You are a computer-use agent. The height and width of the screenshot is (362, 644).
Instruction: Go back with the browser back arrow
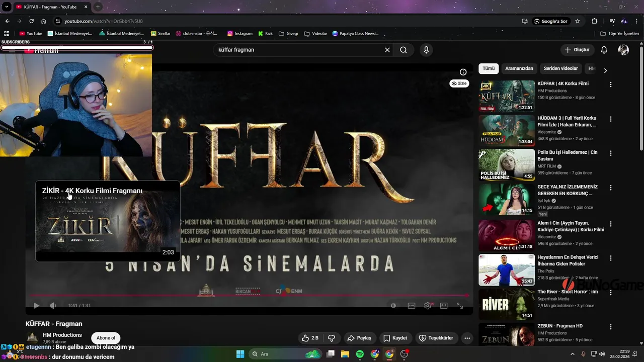[7, 21]
